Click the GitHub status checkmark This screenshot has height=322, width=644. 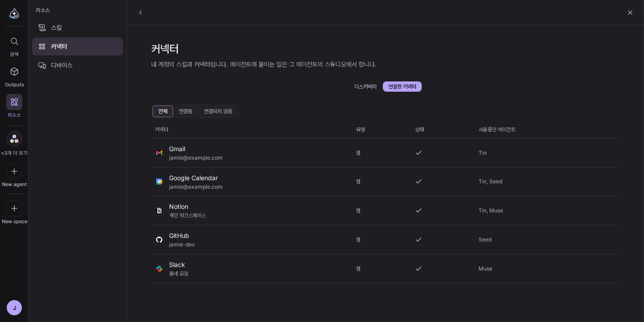click(x=419, y=240)
